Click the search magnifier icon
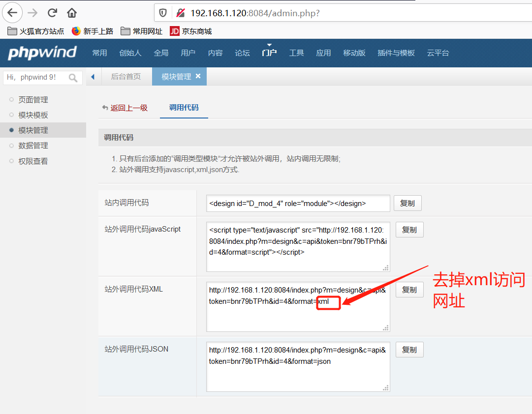 (72, 77)
